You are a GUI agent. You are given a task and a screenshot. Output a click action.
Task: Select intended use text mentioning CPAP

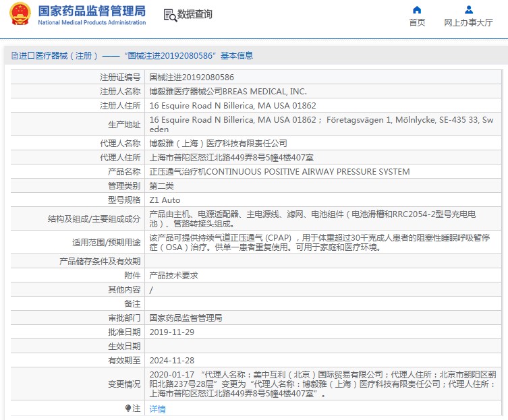320,242
